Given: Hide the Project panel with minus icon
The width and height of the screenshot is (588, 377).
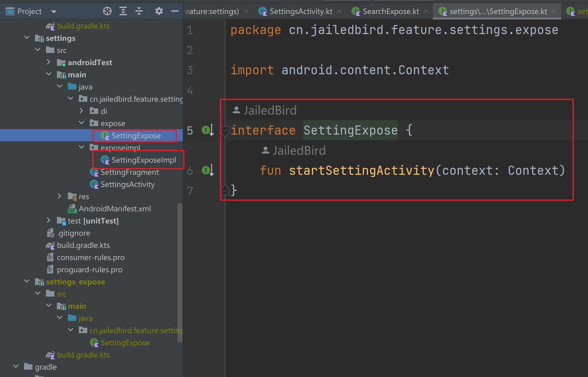Looking at the screenshot, I should (x=175, y=11).
